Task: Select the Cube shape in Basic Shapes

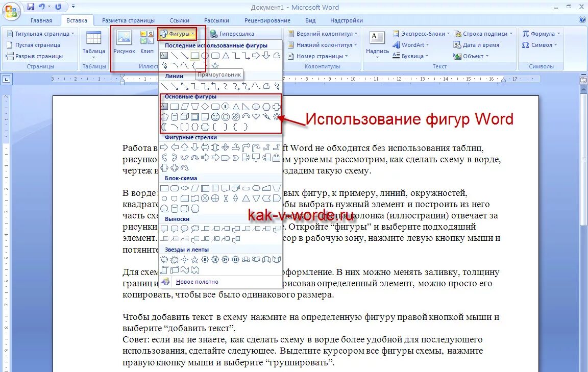Action: click(x=184, y=117)
